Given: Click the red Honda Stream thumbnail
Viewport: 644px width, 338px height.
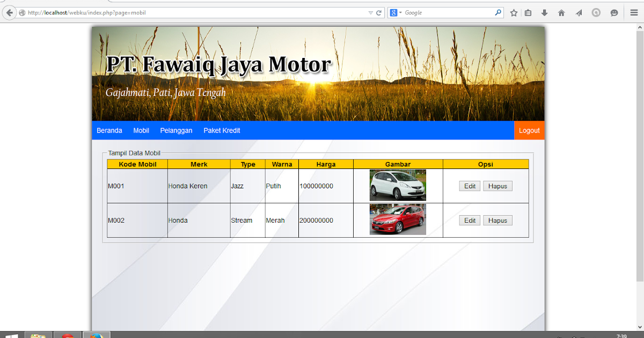Looking at the screenshot, I should pos(398,219).
